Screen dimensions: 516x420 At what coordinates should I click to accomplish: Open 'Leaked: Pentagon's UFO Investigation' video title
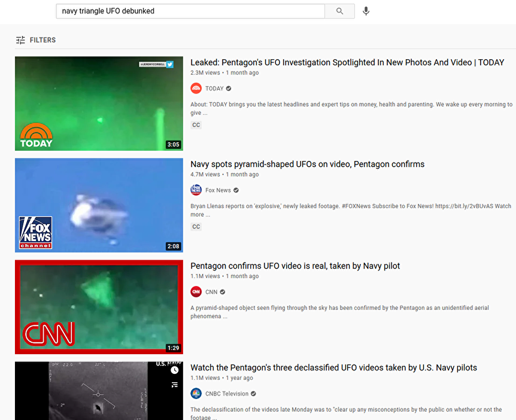[x=347, y=62]
